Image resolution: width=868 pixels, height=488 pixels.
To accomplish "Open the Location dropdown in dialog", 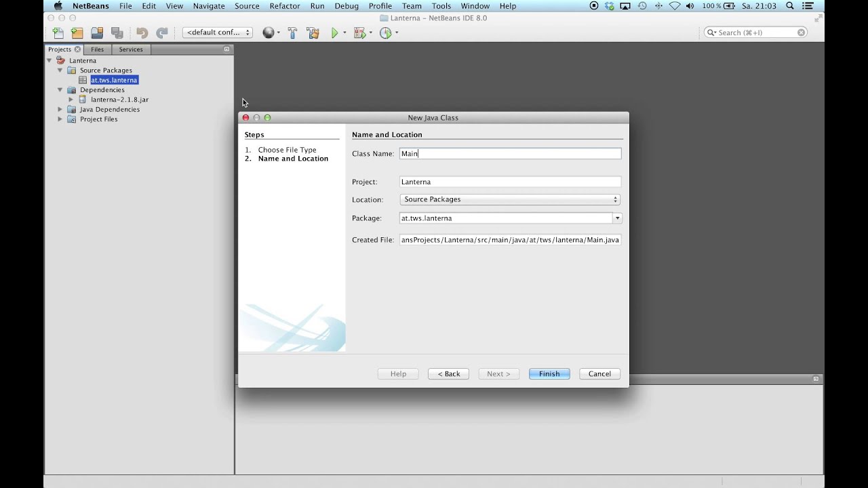I will (x=510, y=199).
